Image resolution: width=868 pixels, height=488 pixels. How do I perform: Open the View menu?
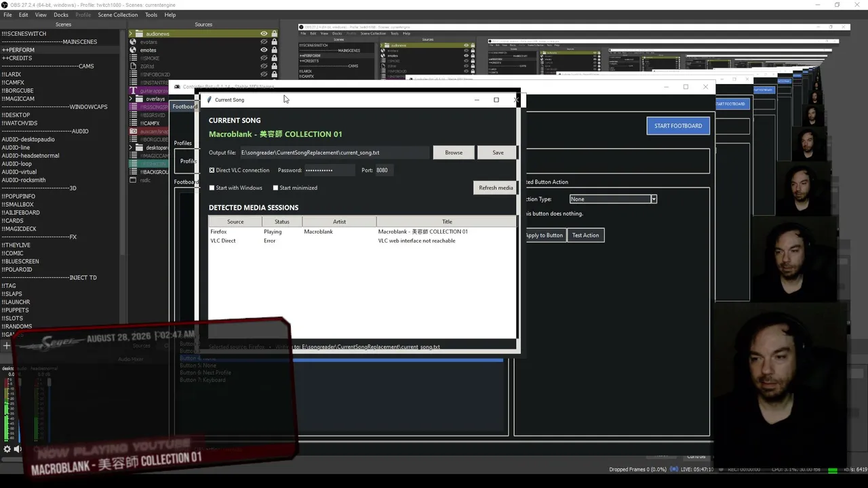[x=41, y=15]
